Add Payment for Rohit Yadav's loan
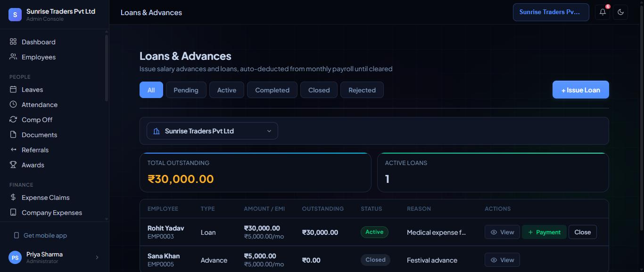The height and width of the screenshot is (272, 644). coord(545,232)
